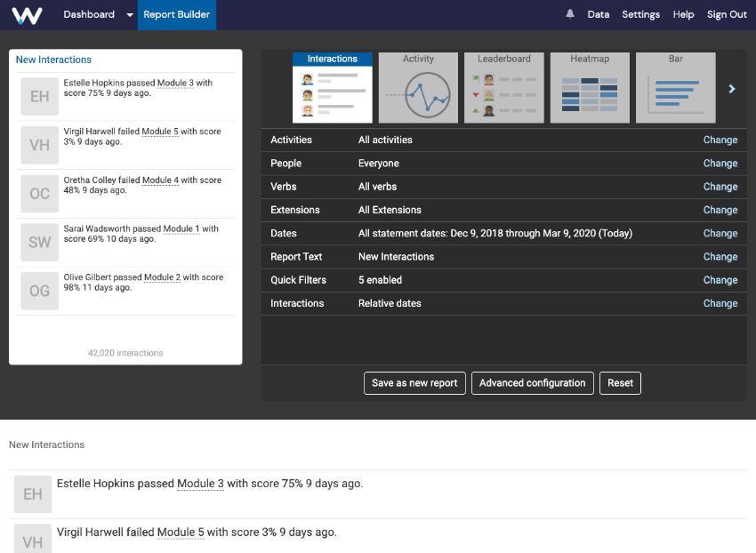756x553 pixels.
Task: Click the SW avatar in preview widget
Action: point(39,242)
